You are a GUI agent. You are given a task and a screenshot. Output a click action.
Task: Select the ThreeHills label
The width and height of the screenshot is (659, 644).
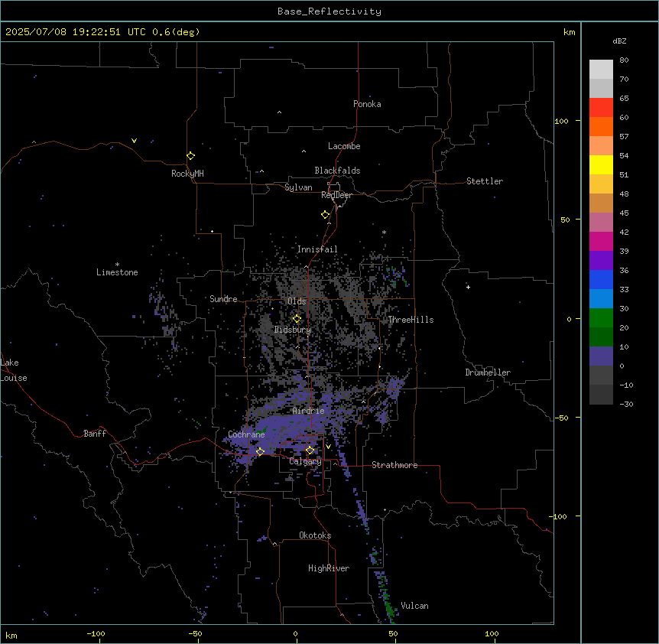click(411, 320)
